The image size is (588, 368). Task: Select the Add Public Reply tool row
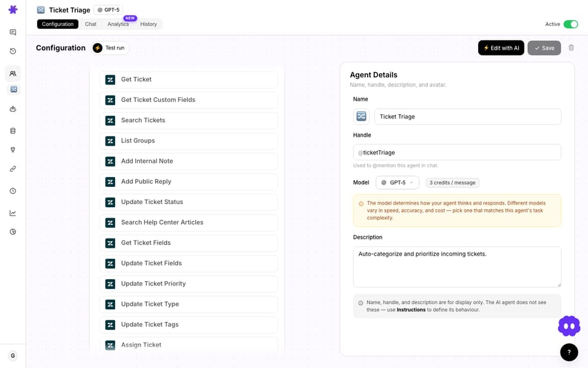click(x=189, y=182)
